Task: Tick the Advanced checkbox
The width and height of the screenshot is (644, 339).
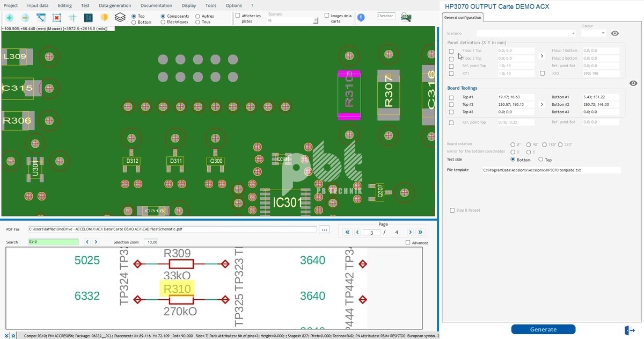Action: pyautogui.click(x=408, y=243)
